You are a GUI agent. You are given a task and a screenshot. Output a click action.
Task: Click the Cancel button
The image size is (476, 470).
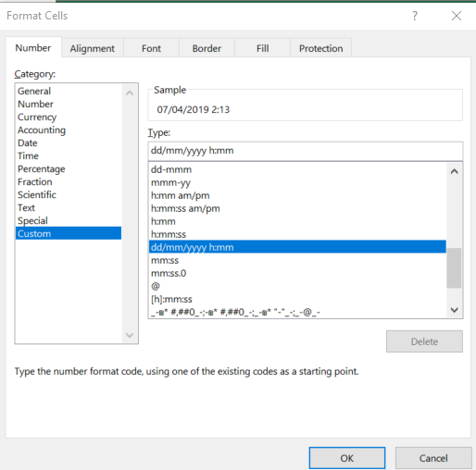433,458
